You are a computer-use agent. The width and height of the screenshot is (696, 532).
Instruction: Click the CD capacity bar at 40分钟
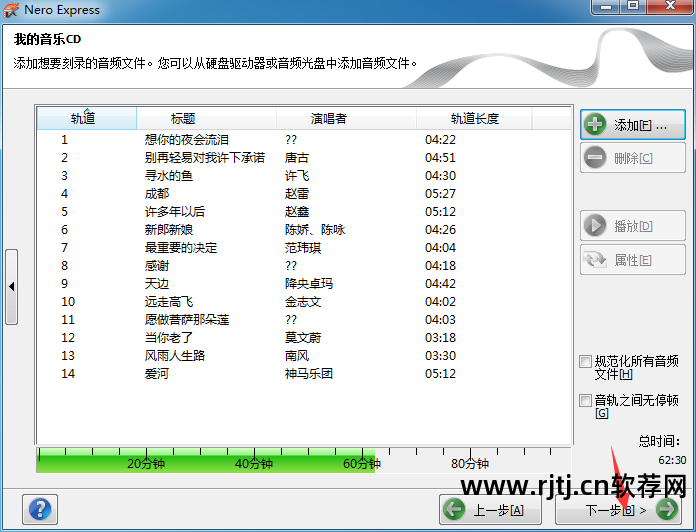point(254,463)
